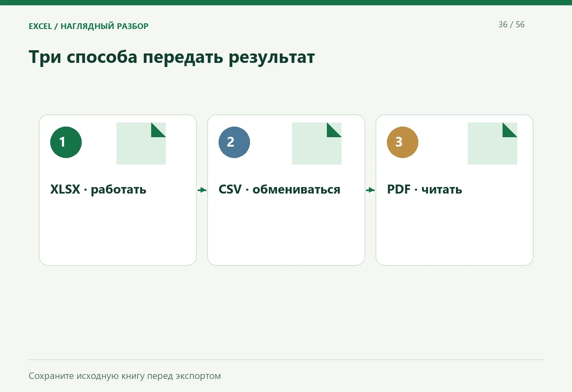The height and width of the screenshot is (392, 572).
Task: Click the "EXCEL / НАГЛЯДНЫЙ РАЗБОР" section header
Action: tap(89, 26)
